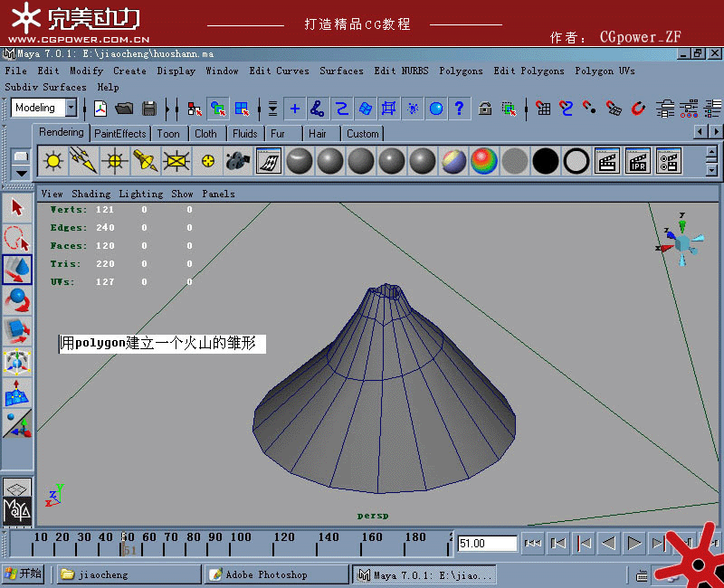Step back one frame button
This screenshot has height=588, width=724.
tap(558, 544)
